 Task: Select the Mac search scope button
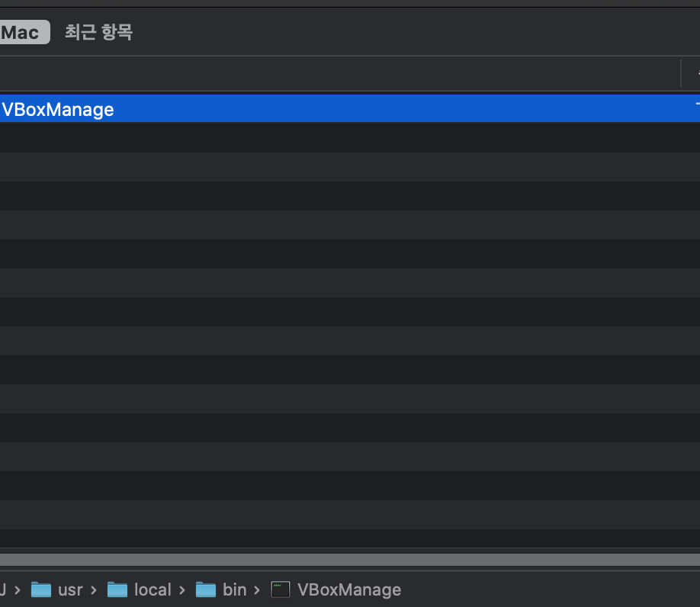pos(24,32)
